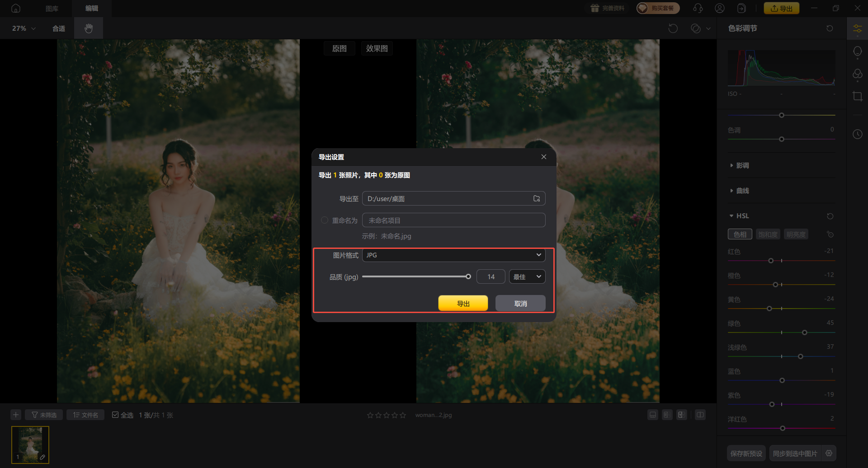Click the add photo plus button

tap(16, 415)
